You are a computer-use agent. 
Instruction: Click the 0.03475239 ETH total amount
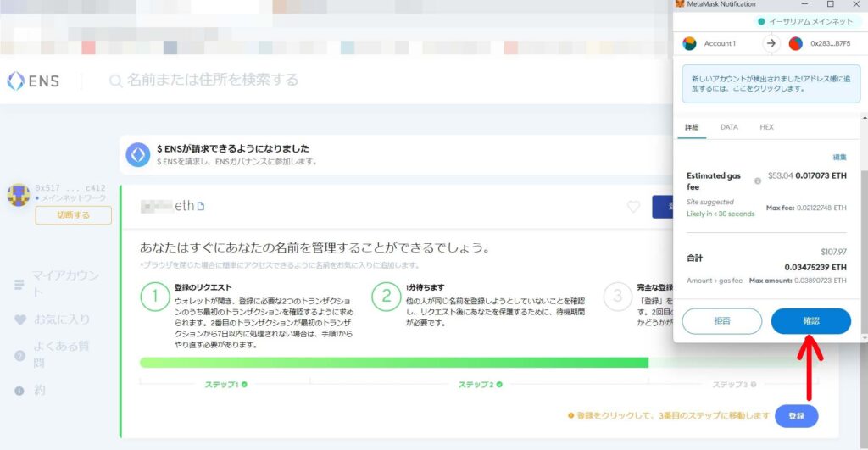pyautogui.click(x=815, y=267)
